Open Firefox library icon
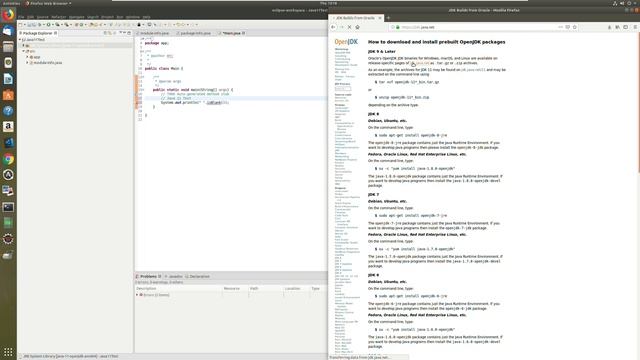This screenshot has height=360, width=640. [618, 27]
